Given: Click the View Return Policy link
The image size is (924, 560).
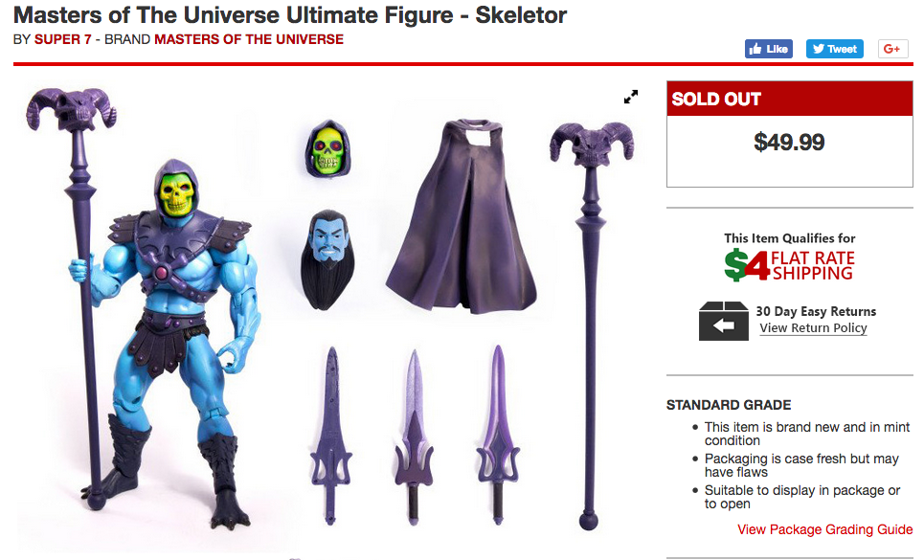Looking at the screenshot, I should tap(813, 328).
